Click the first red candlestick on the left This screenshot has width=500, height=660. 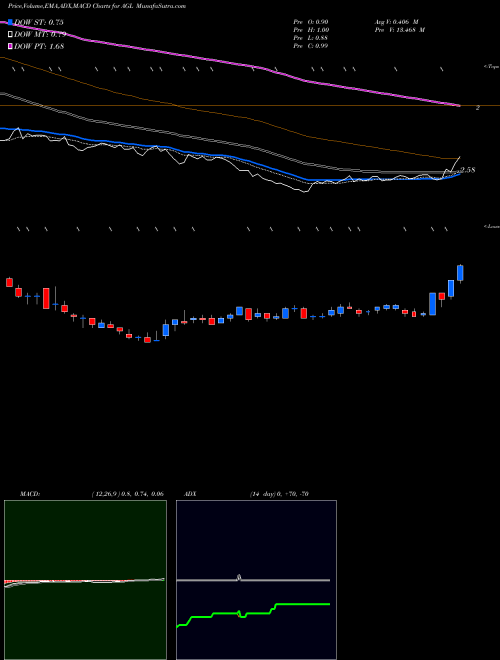coord(9,282)
